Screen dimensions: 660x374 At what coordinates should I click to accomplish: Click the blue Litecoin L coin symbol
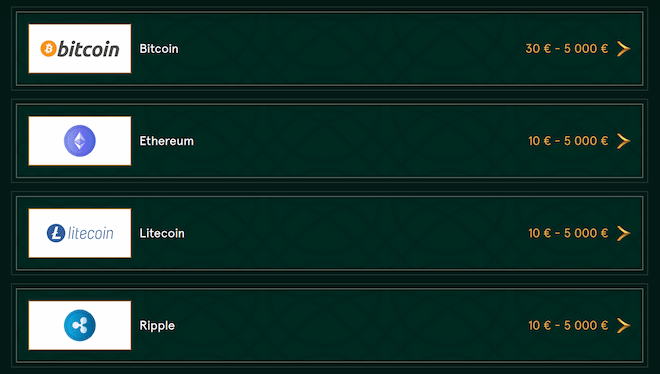pos(56,233)
